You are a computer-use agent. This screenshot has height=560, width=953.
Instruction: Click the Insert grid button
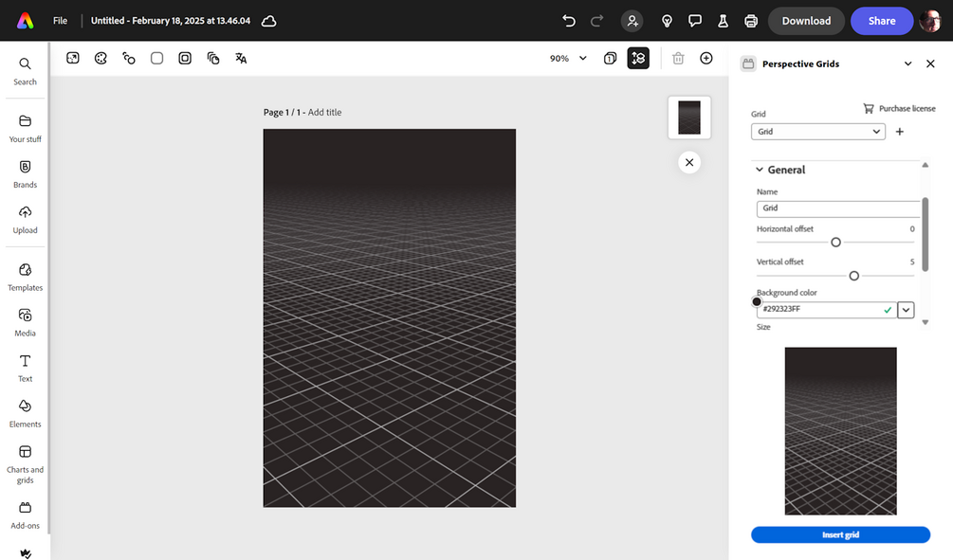pos(840,534)
